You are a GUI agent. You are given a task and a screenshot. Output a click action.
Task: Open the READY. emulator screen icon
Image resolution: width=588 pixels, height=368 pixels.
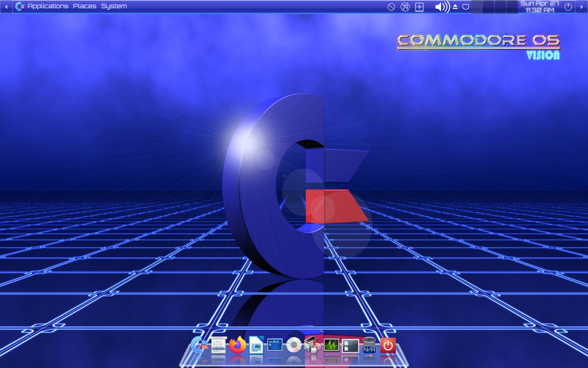pyautogui.click(x=275, y=345)
